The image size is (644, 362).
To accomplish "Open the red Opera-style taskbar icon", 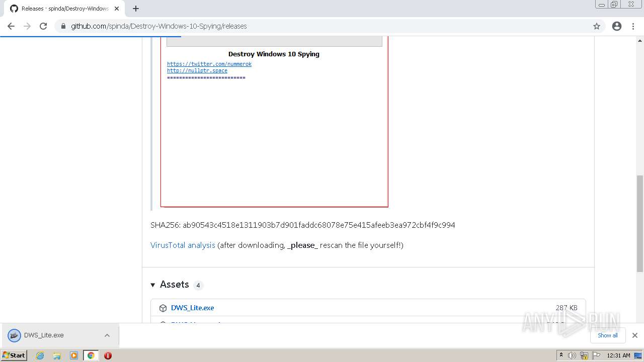I will tap(108, 355).
